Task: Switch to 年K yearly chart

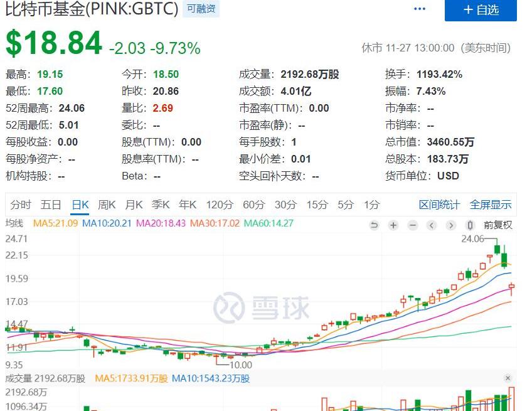Action: point(188,205)
